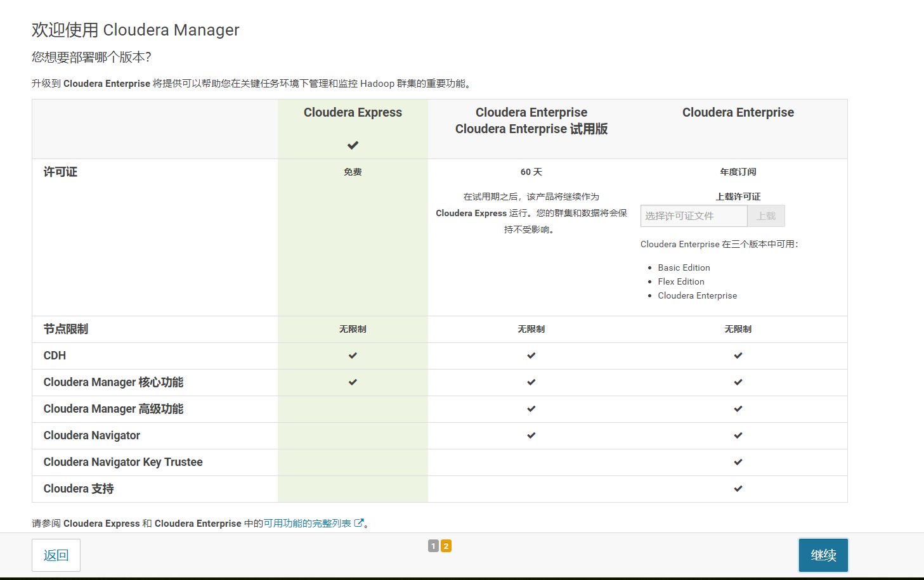Click the 60 天 trial duration text
924x580 pixels.
531,172
